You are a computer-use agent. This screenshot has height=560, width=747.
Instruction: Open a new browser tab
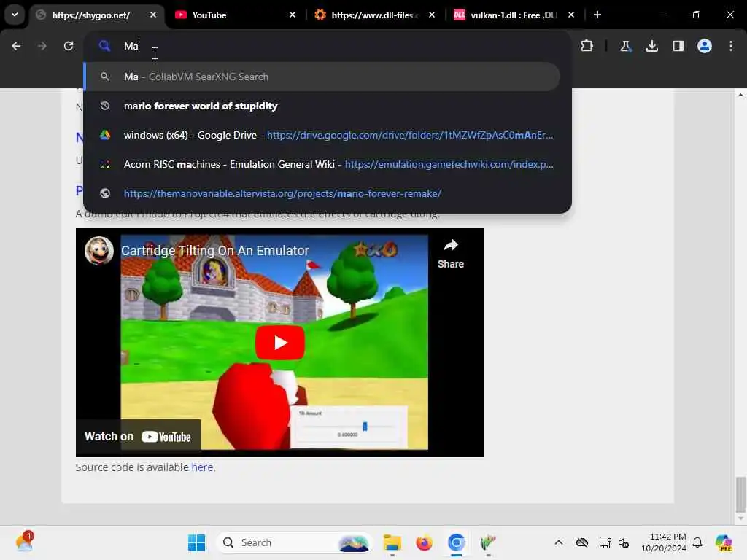597,15
